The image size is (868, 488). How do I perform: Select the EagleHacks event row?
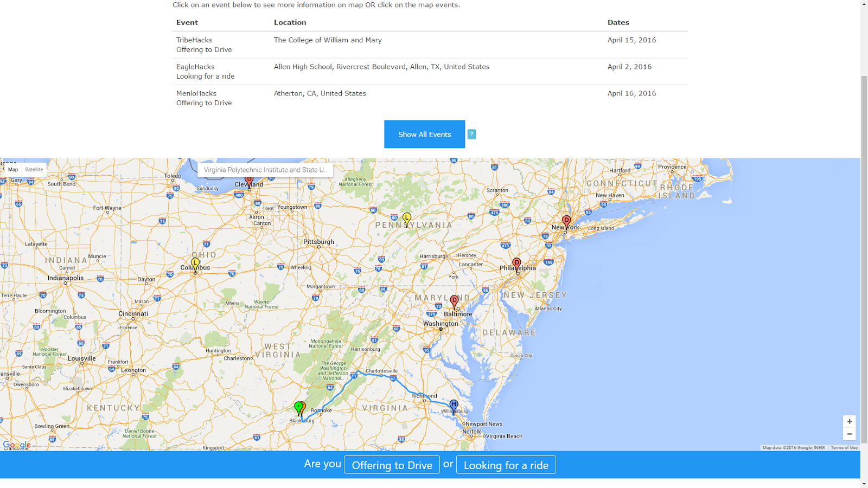pos(430,71)
